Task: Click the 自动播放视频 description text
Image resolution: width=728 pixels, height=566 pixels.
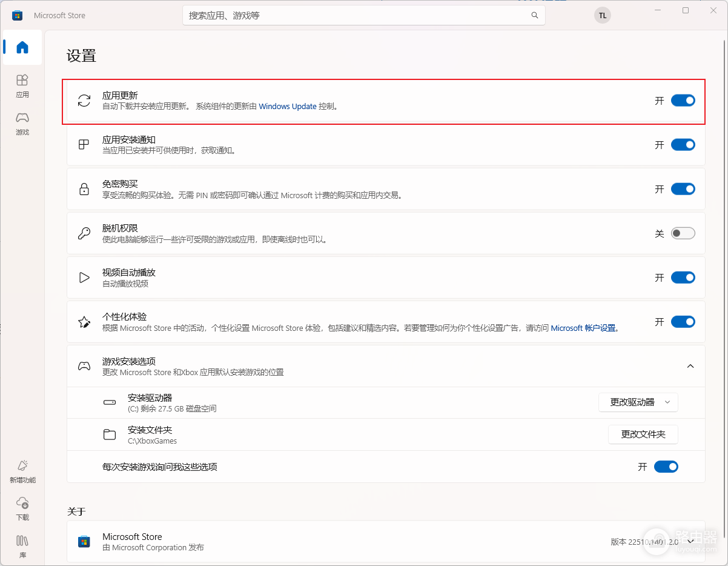Action: pyautogui.click(x=125, y=284)
